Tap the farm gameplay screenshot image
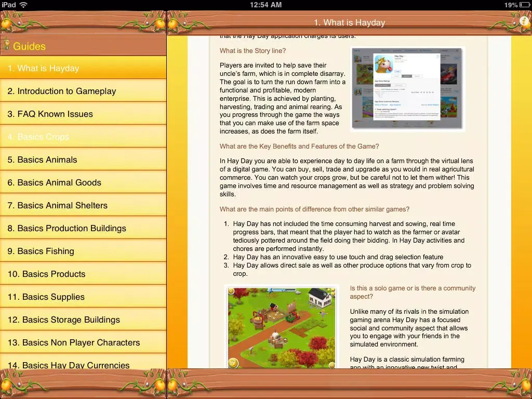Viewport: 532px width, 399px height. point(282,327)
